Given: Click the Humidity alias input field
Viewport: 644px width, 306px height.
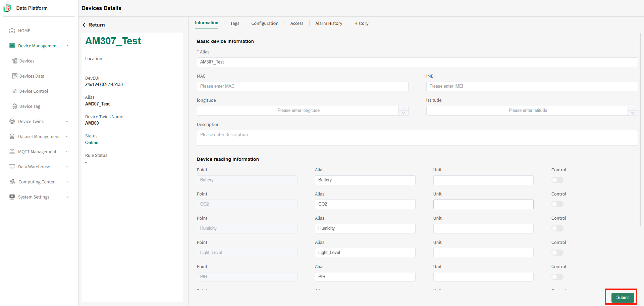Looking at the screenshot, I should click(x=365, y=228).
